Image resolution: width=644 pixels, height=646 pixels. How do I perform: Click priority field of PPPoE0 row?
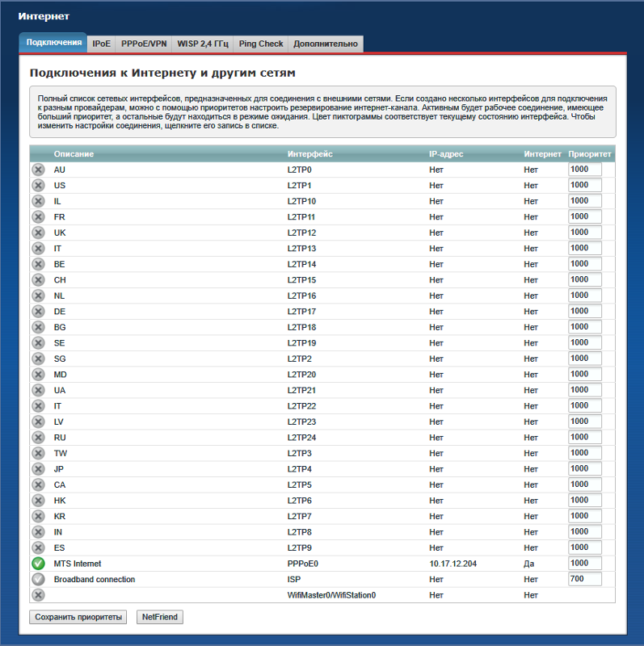585,563
